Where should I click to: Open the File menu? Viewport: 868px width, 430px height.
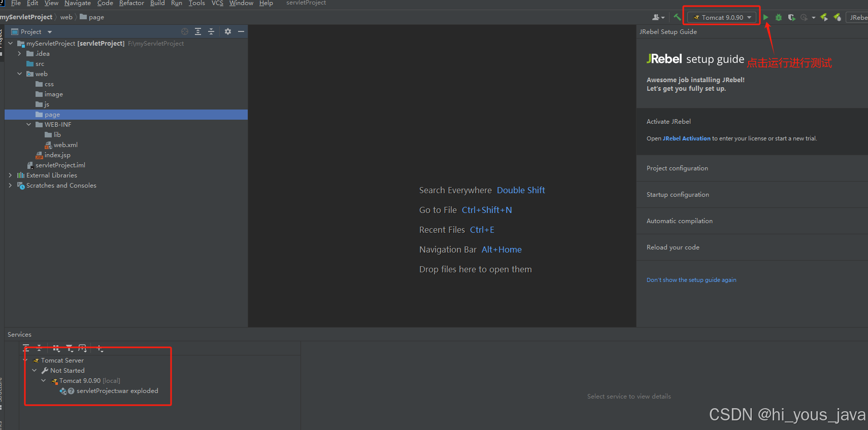pos(16,3)
